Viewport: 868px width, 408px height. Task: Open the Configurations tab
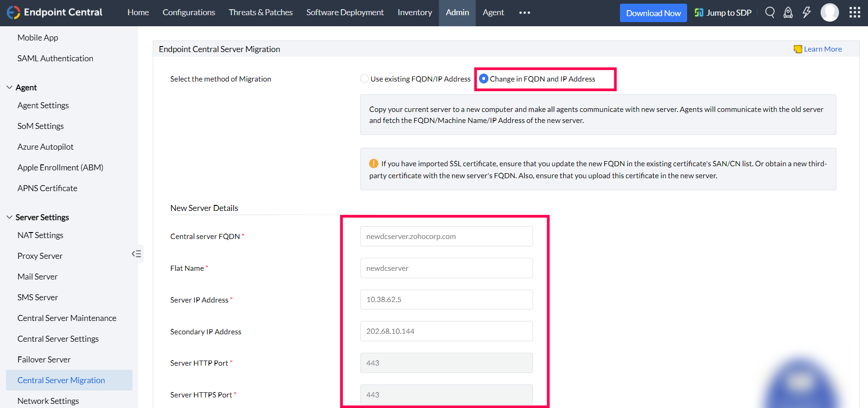pyautogui.click(x=189, y=12)
